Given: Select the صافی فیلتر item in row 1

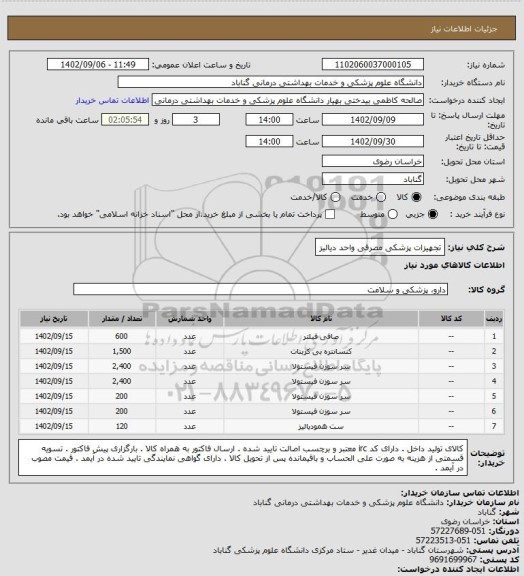Looking at the screenshot, I should click(x=321, y=336).
